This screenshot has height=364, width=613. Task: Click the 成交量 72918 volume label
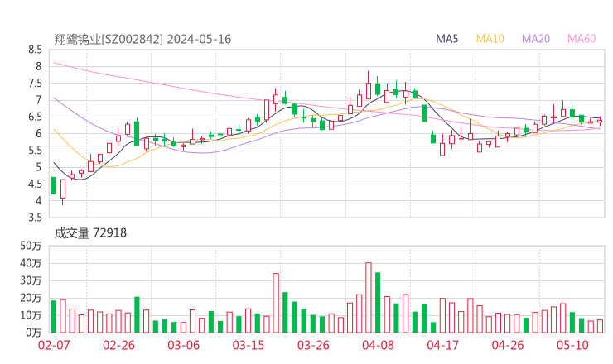pos(90,233)
